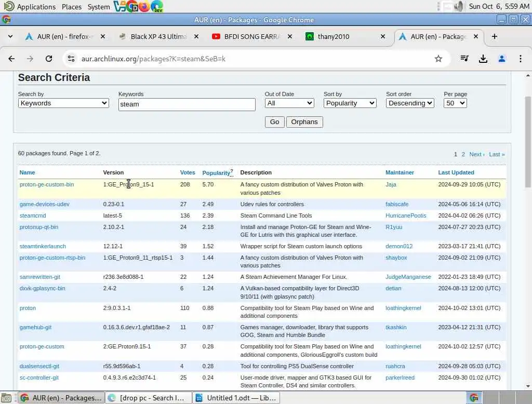Viewport: 532px width, 404px height.
Task: Open the volume control speaker icon
Action: pyautogui.click(x=459, y=6)
